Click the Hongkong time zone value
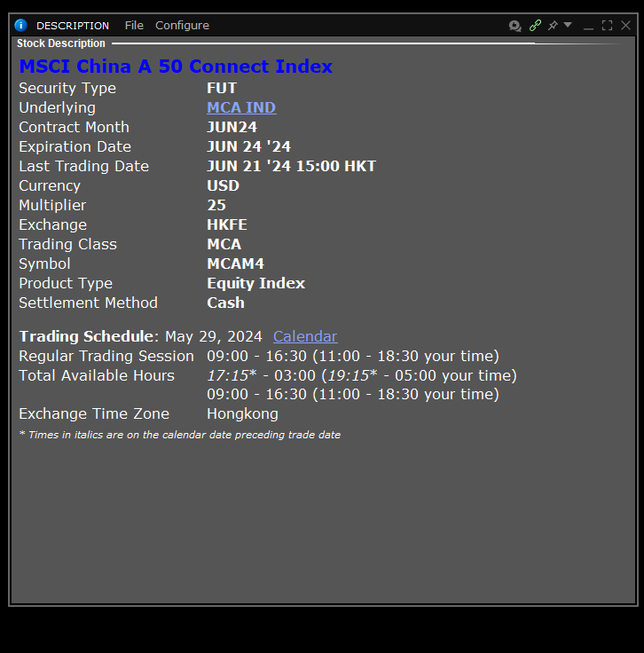The height and width of the screenshot is (653, 644). 242,414
